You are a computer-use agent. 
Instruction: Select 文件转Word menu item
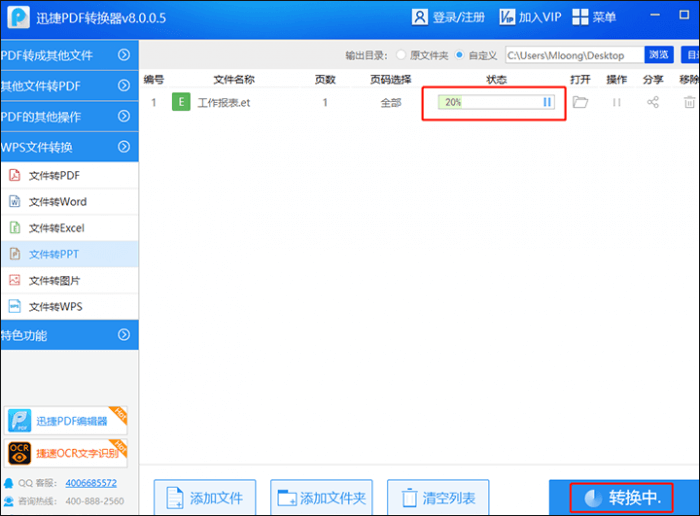69,202
